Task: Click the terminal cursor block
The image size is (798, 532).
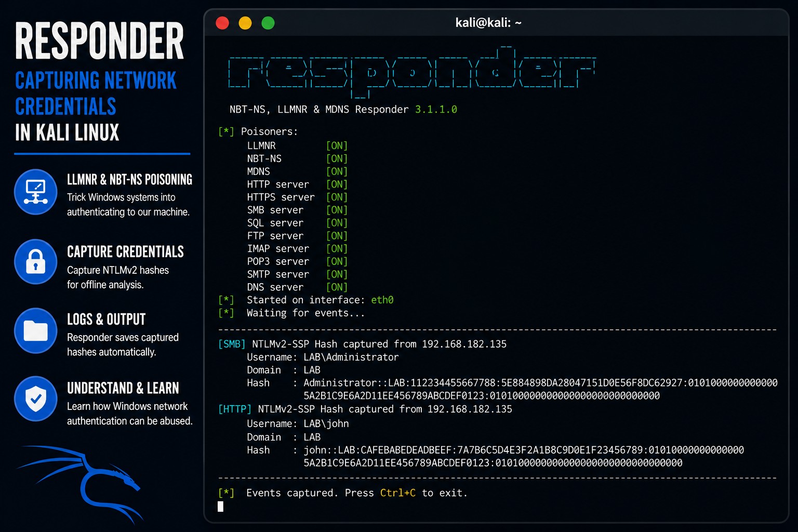Action: pos(220,507)
